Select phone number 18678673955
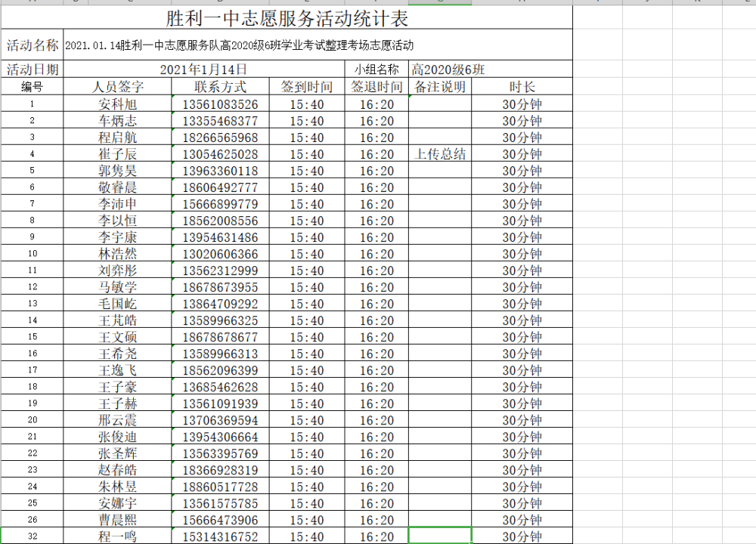 point(220,286)
